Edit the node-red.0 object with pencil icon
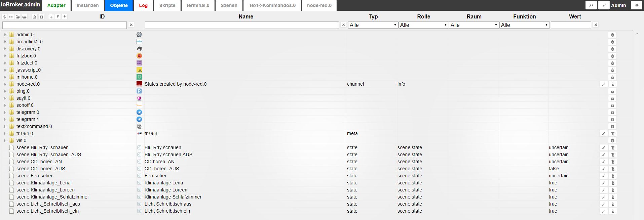The height and width of the screenshot is (220, 644). coord(604,84)
